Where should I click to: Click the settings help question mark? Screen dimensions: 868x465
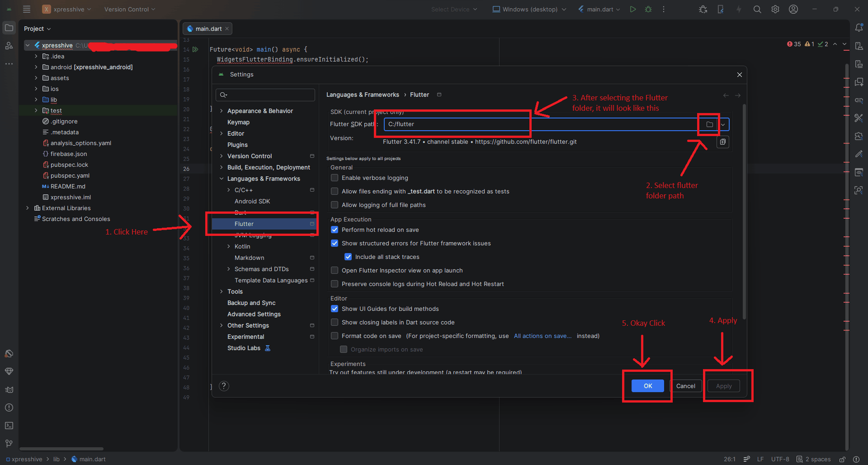224,386
